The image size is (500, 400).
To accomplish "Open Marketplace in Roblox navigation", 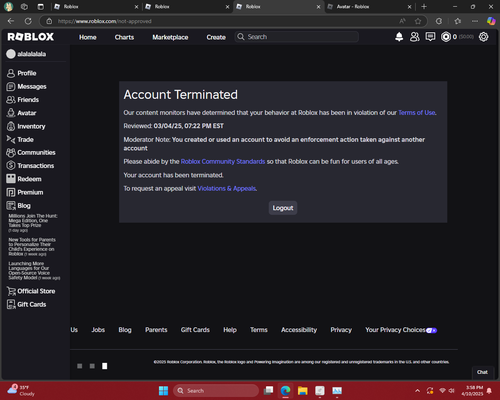I will (170, 37).
